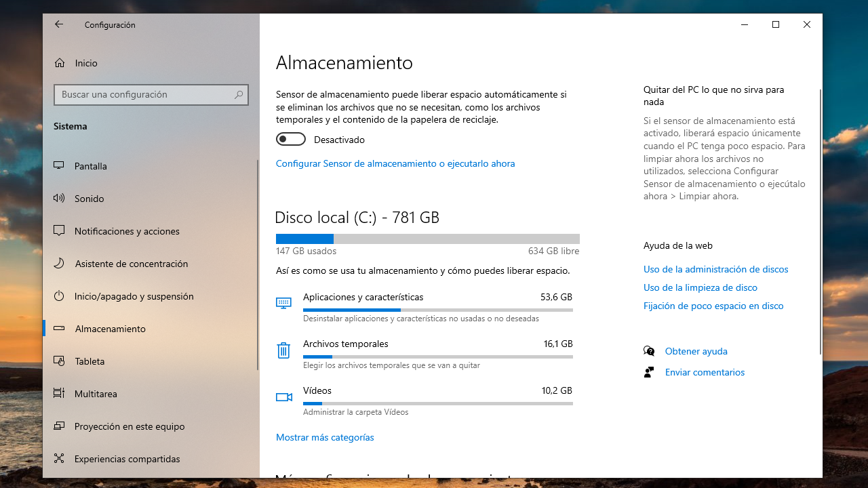Click the back arrow in Configuración
The width and height of the screenshot is (868, 488).
coord(59,24)
